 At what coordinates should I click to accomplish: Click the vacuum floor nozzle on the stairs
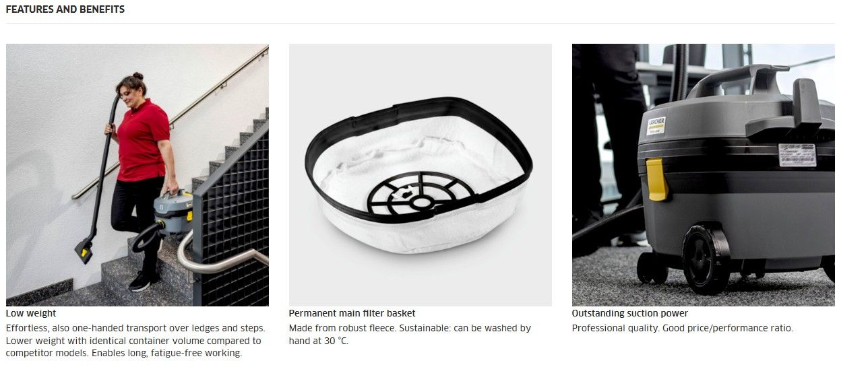[x=84, y=252]
